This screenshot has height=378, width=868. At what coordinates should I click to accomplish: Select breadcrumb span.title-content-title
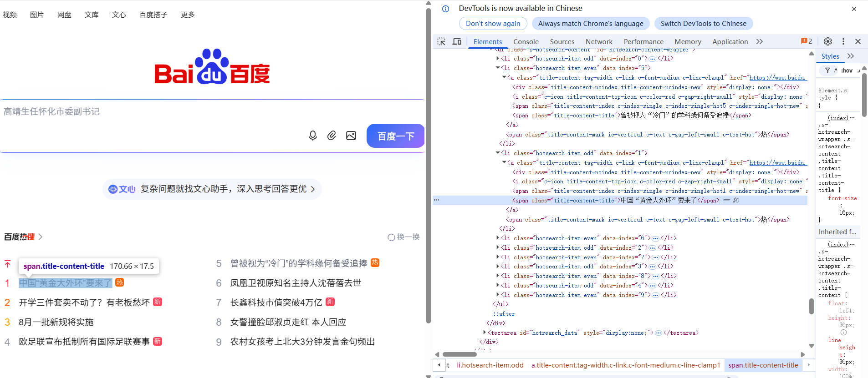763,365
